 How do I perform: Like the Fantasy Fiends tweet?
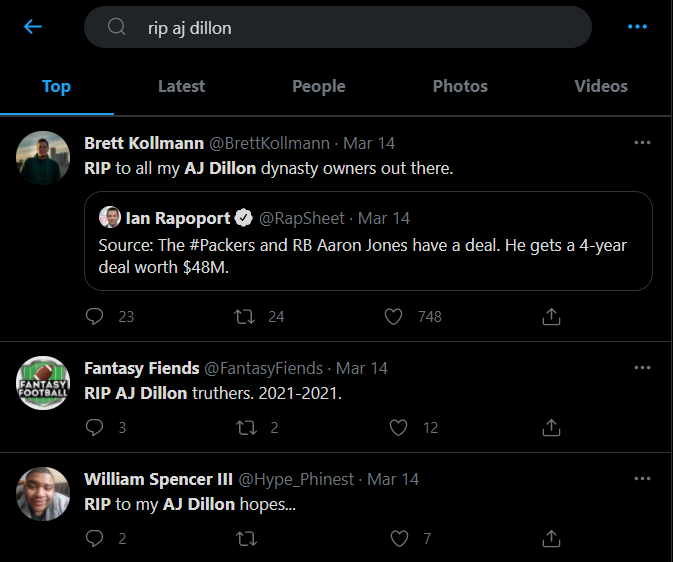(x=399, y=427)
